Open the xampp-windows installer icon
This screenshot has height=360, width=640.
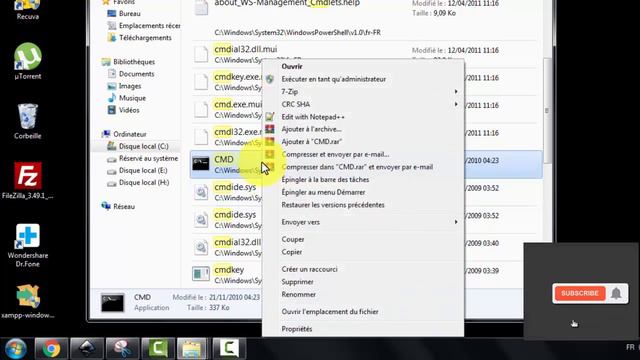click(27, 301)
